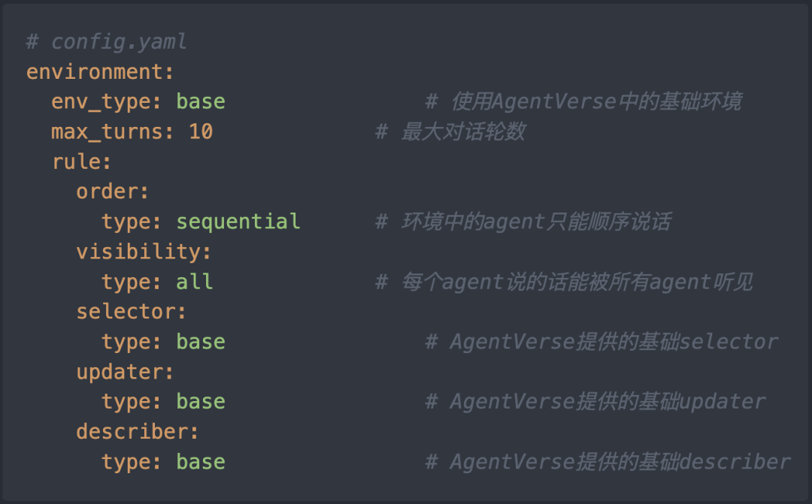This screenshot has width=812, height=504.
Task: Click the 'rule:' key
Action: coord(81,161)
